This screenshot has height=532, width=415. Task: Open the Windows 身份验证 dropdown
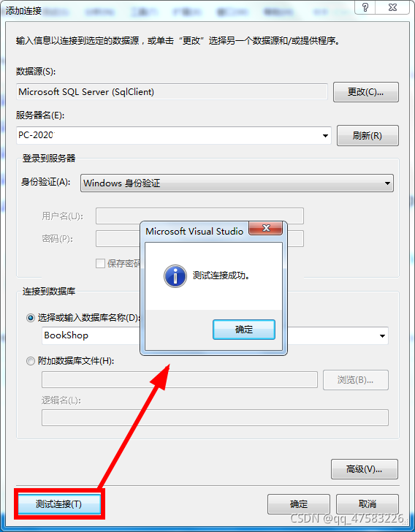237,183
